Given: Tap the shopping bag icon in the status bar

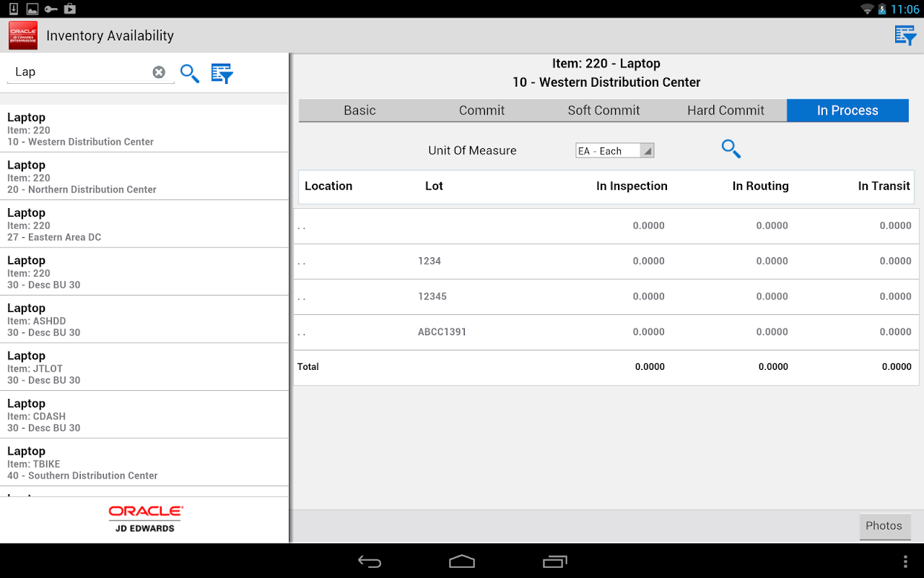Looking at the screenshot, I should tap(70, 9).
